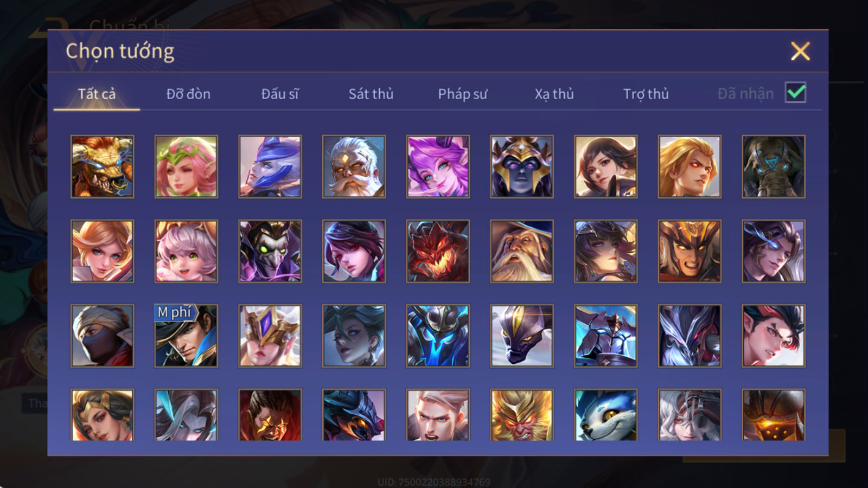Show the Trợ thủ hero category

coord(646,94)
